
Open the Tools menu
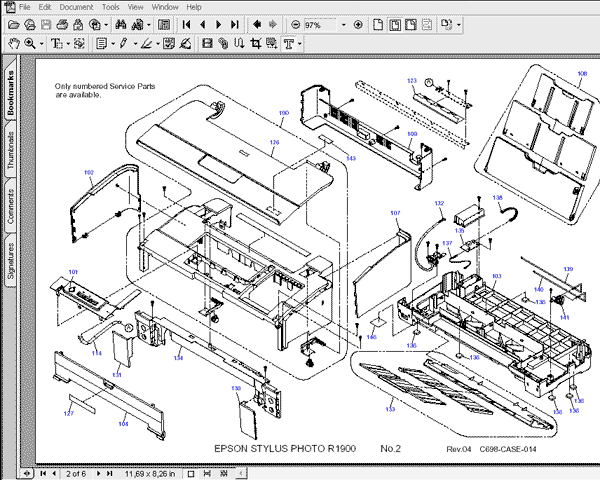111,7
